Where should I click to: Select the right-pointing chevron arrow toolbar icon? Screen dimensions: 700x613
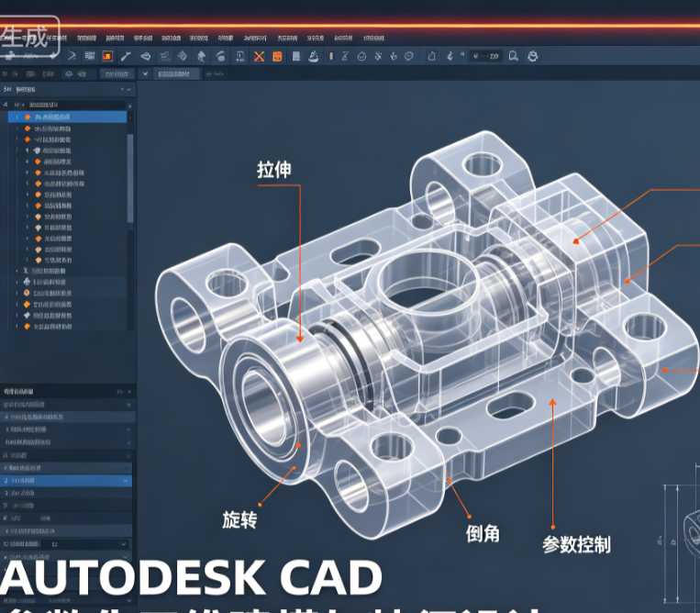72,56
